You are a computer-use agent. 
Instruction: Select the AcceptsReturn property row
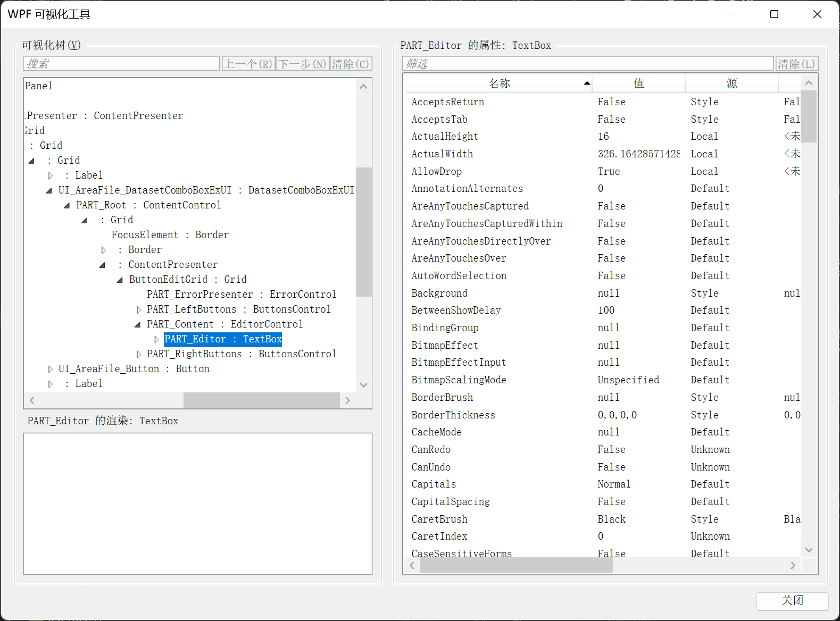coord(602,102)
